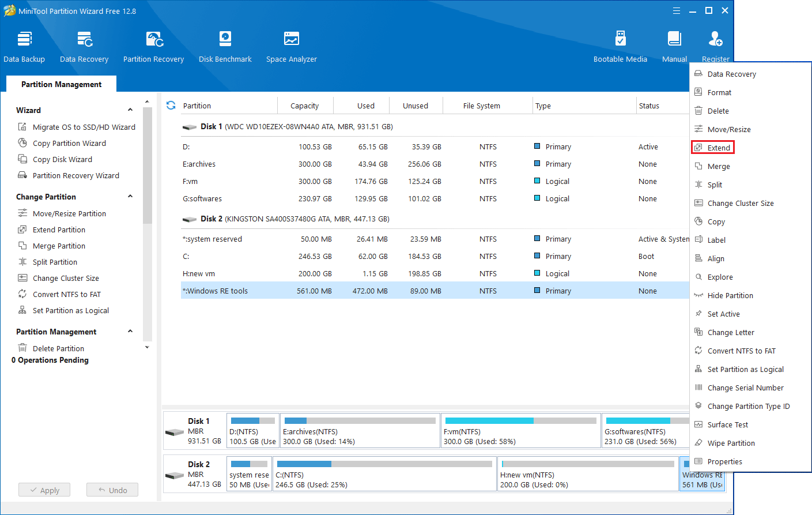
Task: Choose Move/Resize Partition in sidebar
Action: (62, 213)
